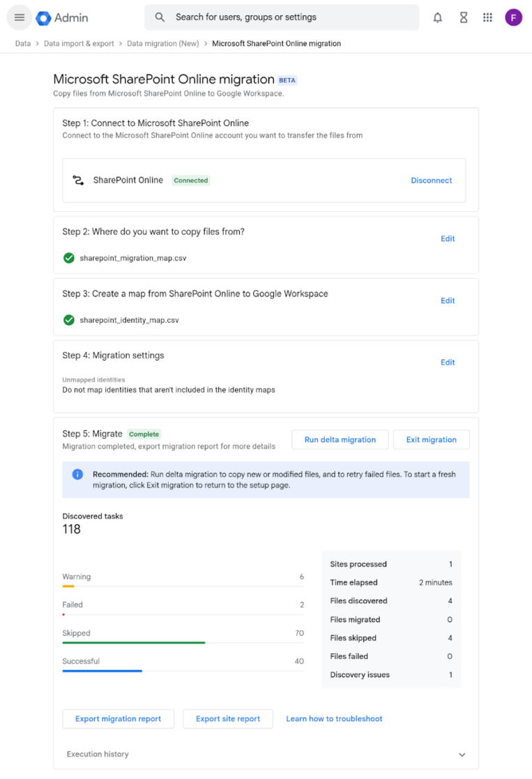Open the notifications bell

pyautogui.click(x=437, y=18)
